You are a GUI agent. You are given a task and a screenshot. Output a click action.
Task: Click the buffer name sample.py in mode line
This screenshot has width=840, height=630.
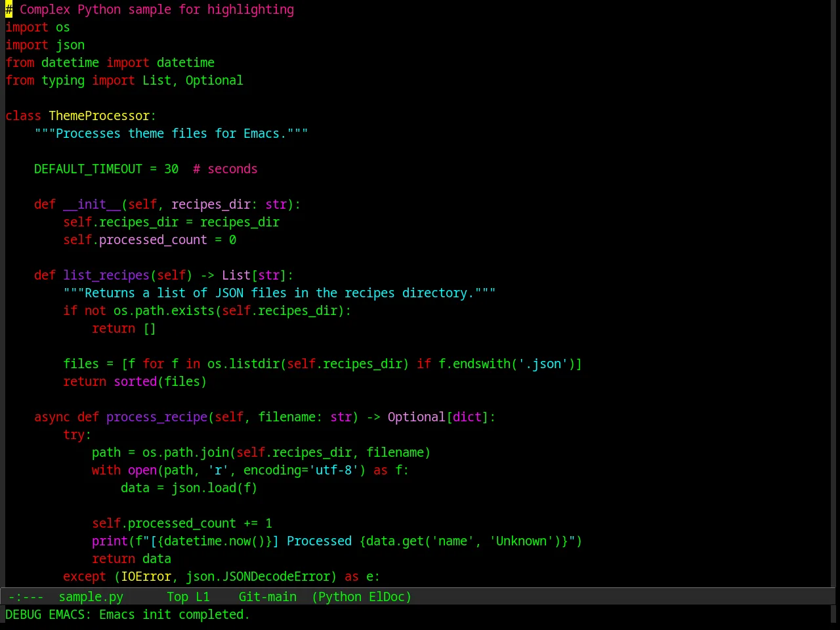[x=91, y=597]
